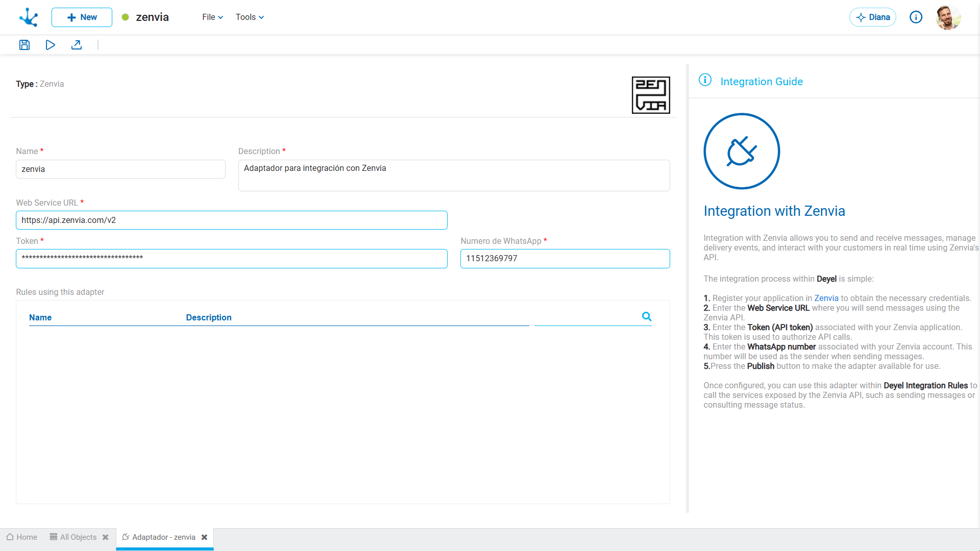Sort rules by Description column
Image resolution: width=980 pixels, height=551 pixels.
tap(209, 317)
